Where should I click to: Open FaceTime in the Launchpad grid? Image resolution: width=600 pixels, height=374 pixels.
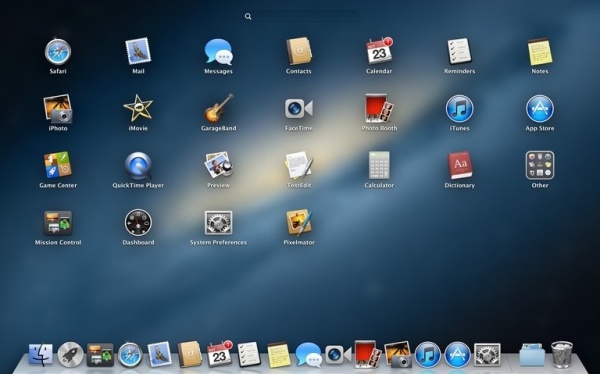coord(299,109)
